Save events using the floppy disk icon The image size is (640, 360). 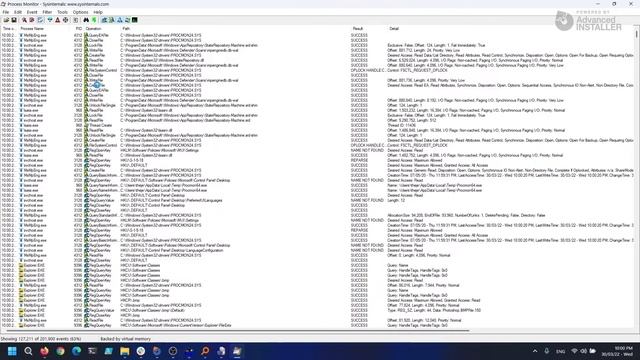[x=13, y=20]
